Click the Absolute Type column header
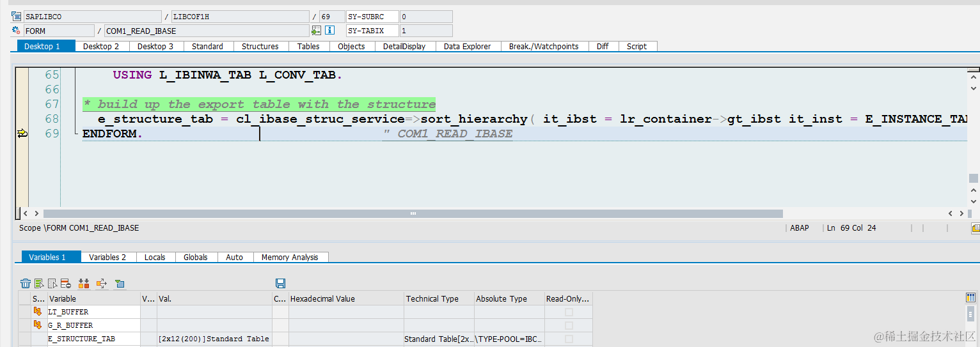 click(509, 298)
